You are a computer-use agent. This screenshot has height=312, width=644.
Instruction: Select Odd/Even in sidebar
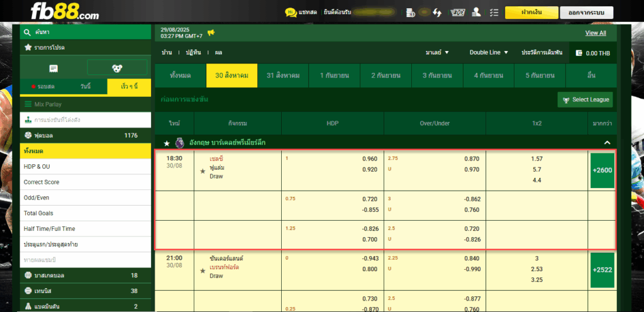(x=86, y=198)
